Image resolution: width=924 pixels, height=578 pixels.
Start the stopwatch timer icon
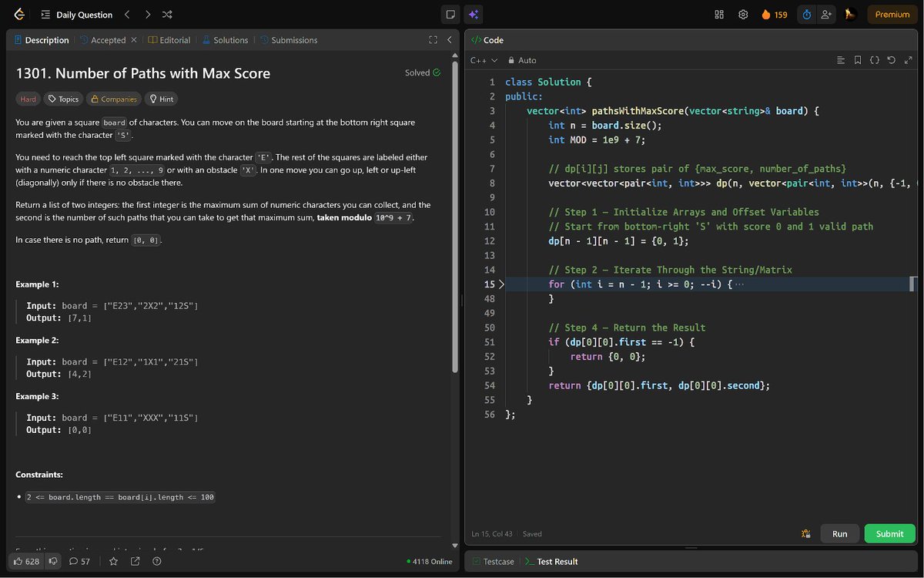coord(806,15)
